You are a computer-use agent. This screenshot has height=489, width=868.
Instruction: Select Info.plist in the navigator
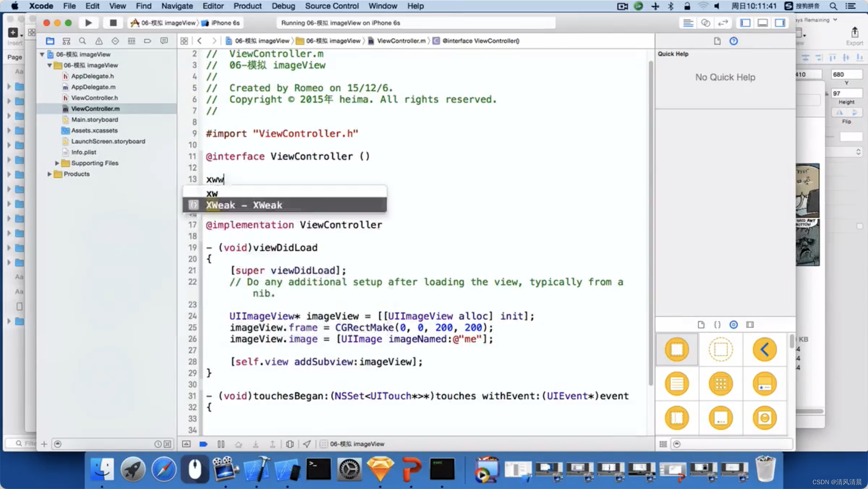(84, 152)
